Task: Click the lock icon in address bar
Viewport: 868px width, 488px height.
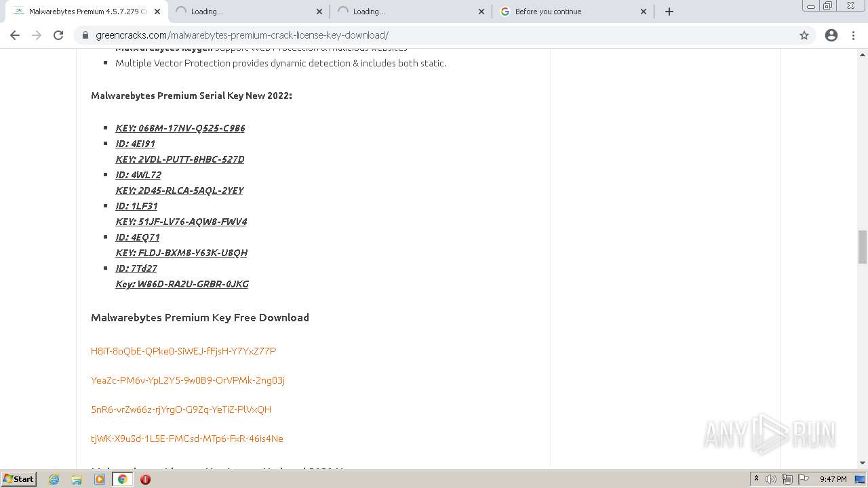Action: [85, 35]
